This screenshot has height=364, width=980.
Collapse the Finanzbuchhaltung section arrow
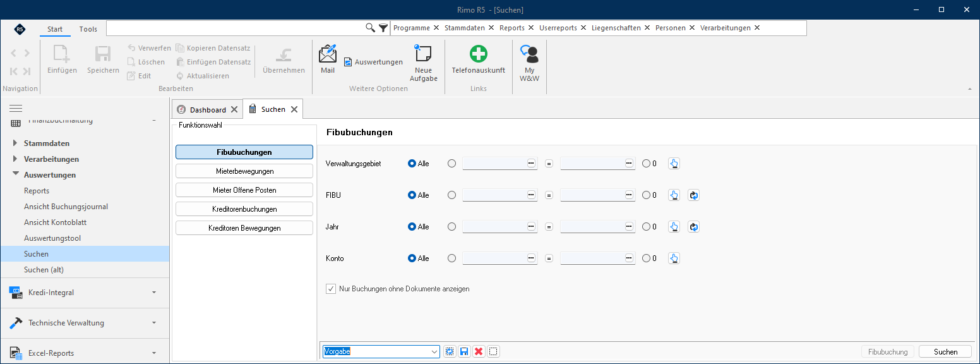tap(154, 120)
